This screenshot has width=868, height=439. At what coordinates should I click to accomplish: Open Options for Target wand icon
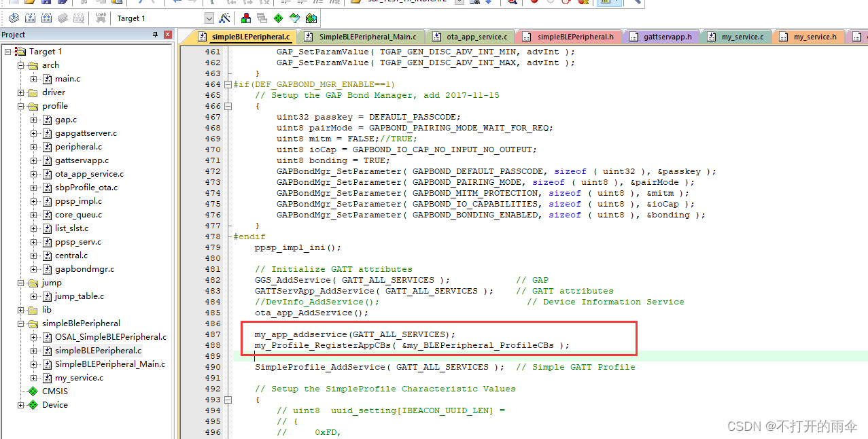(224, 18)
